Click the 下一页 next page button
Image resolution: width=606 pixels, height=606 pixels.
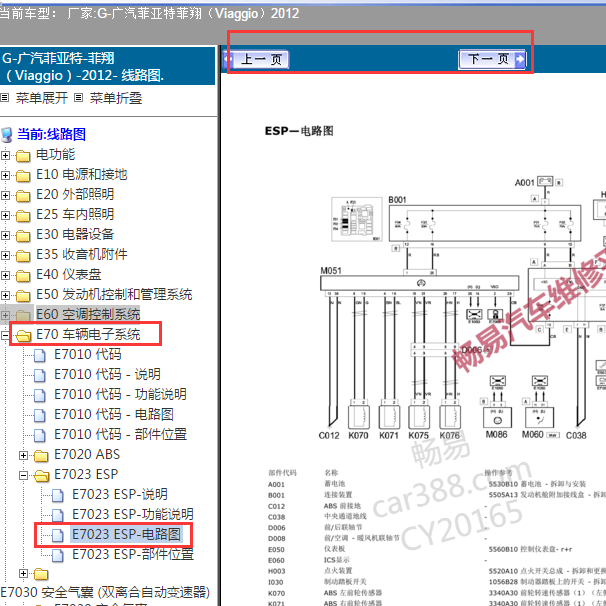492,59
